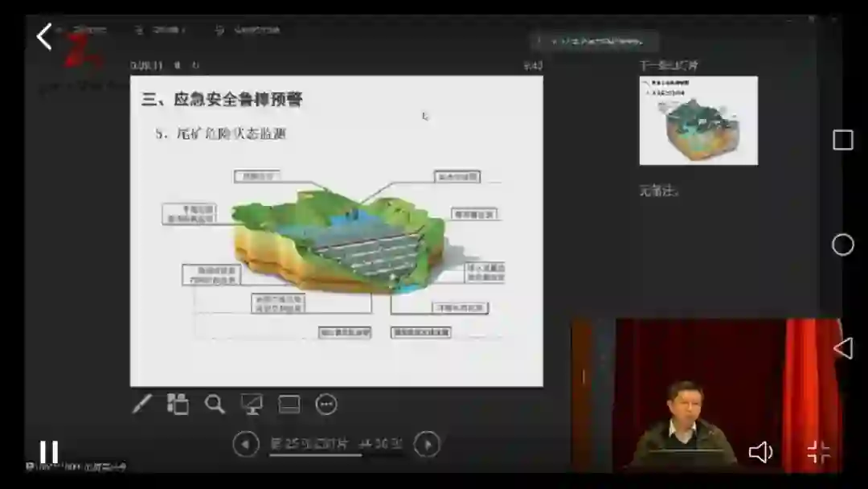Tap the Android home circle button

(x=842, y=244)
